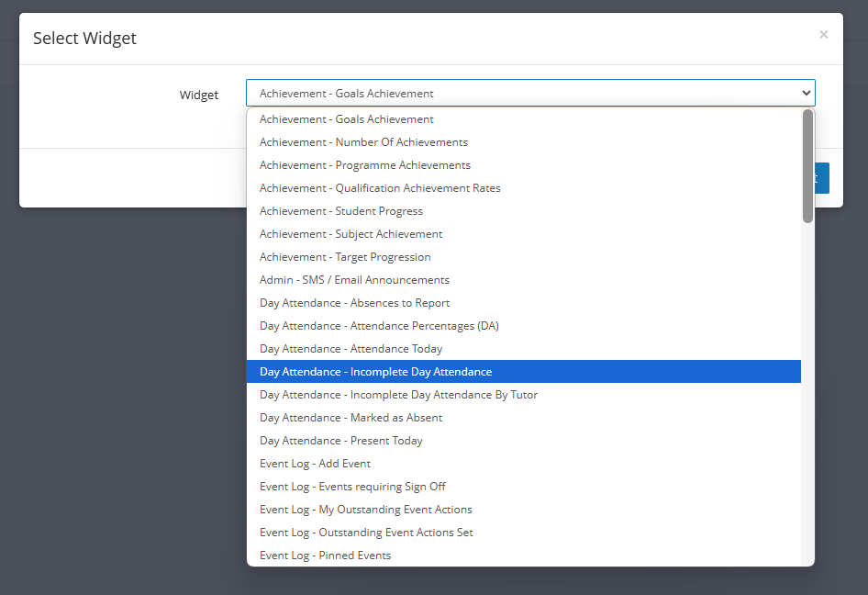868x595 pixels.
Task: Choose highlighted Incomplete Day Attendance option
Action: pos(524,372)
